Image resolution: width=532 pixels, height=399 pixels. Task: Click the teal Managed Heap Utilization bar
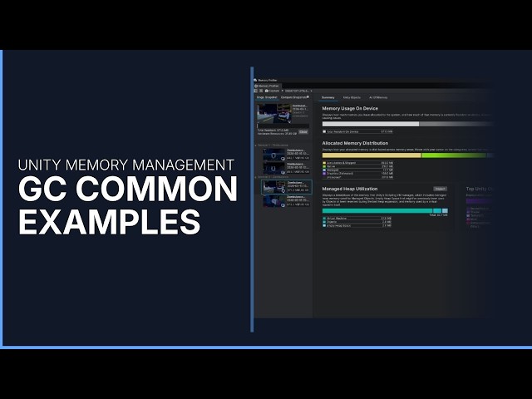377,210
